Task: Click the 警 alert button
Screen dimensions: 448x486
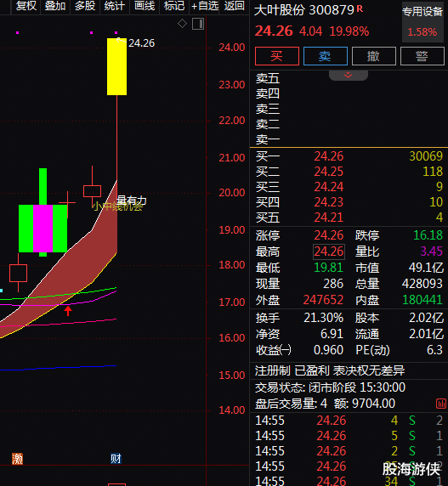Action: pos(422,56)
